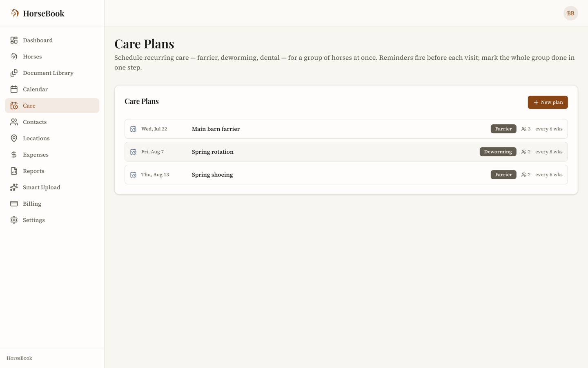This screenshot has width=588, height=368.
Task: Click the plus icon in New plan button
Action: click(536, 102)
